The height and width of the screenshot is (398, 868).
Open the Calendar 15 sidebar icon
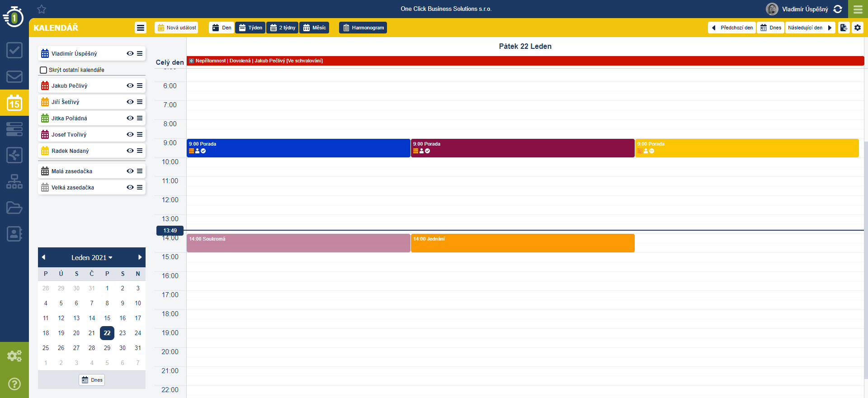click(14, 103)
